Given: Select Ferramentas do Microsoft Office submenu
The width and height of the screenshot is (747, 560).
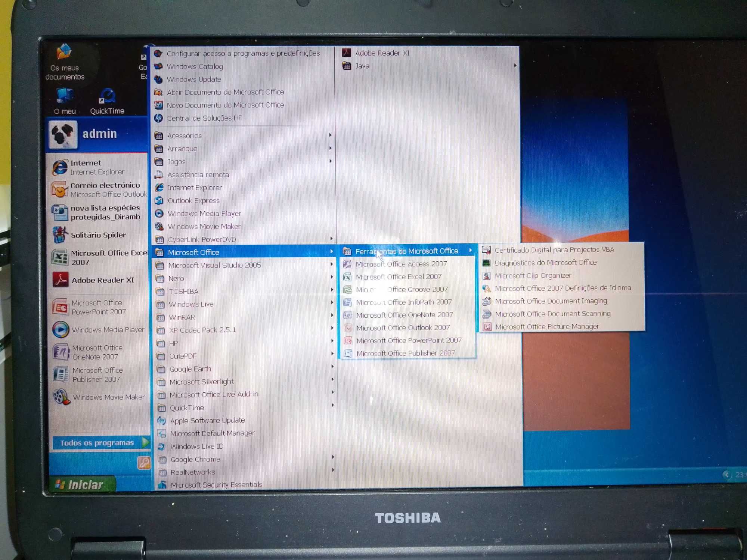Looking at the screenshot, I should click(407, 251).
